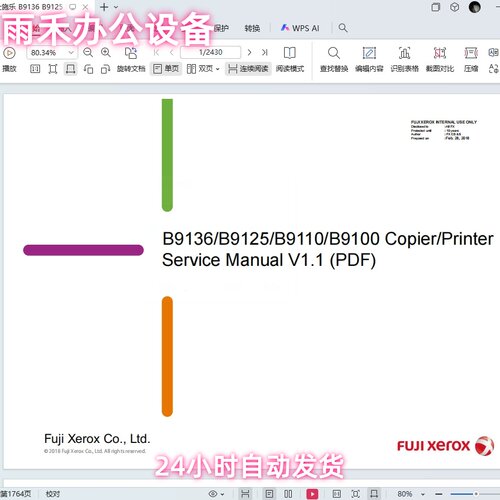Go to next page arrow
Screen dimensions: 500x500
click(x=249, y=52)
